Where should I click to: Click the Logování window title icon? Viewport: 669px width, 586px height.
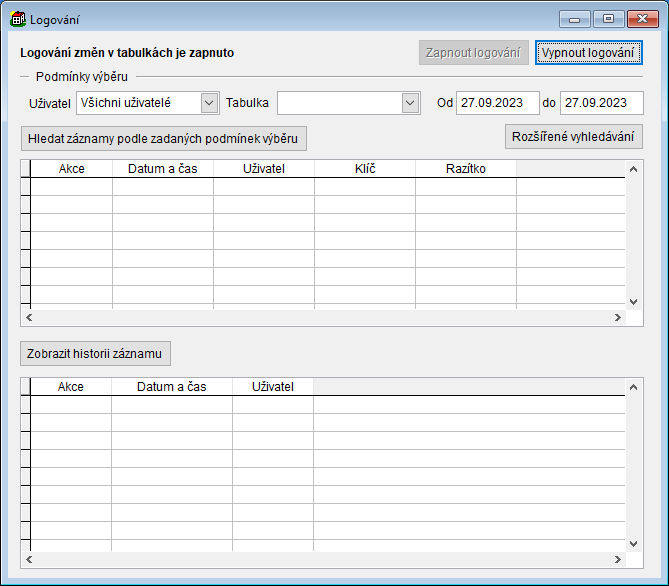tap(18, 19)
